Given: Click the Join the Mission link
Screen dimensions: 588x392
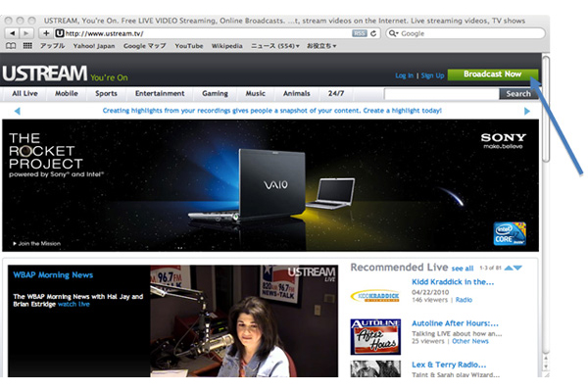Looking at the screenshot, I should [37, 243].
